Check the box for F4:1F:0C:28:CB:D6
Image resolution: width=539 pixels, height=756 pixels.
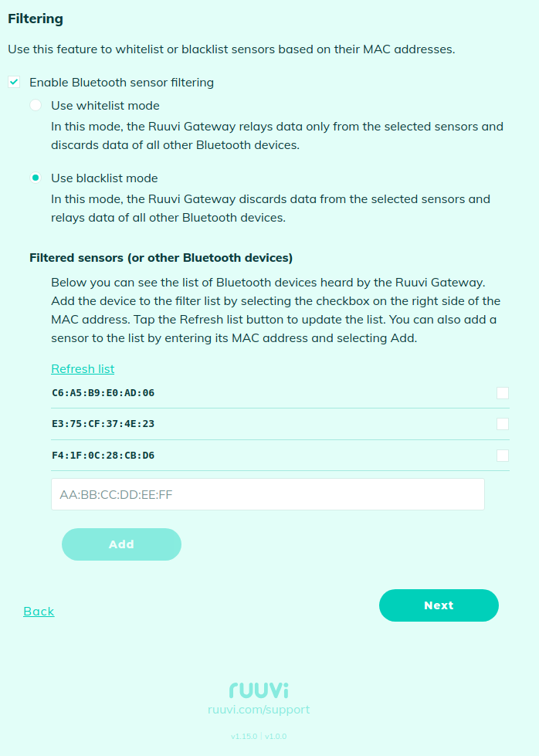click(x=503, y=456)
